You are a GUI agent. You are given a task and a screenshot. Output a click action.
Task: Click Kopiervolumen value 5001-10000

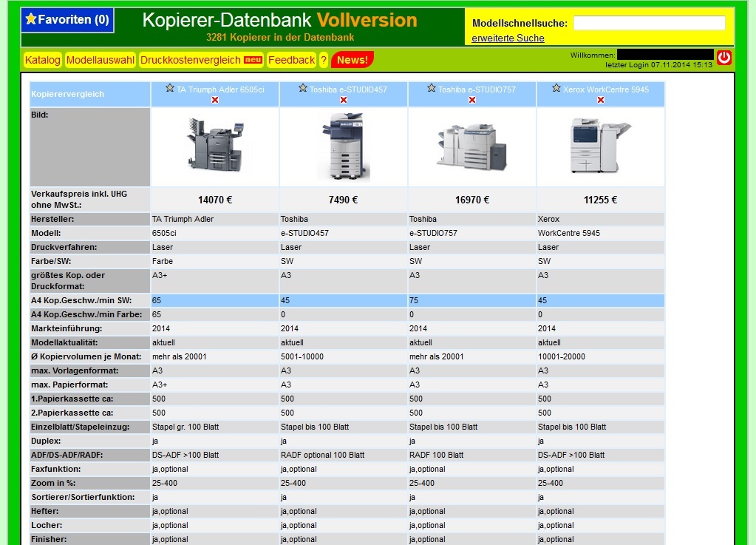coord(302,356)
